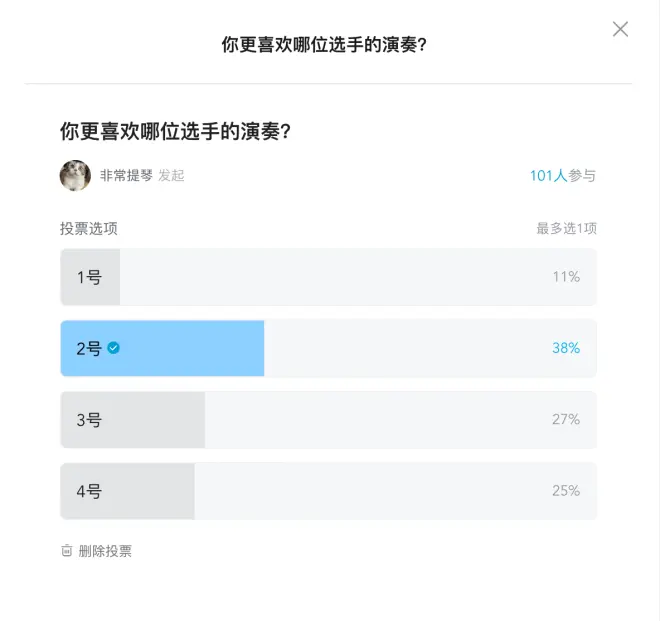Click the bold poll question heading
This screenshot has width=660, height=621.
coord(182,131)
